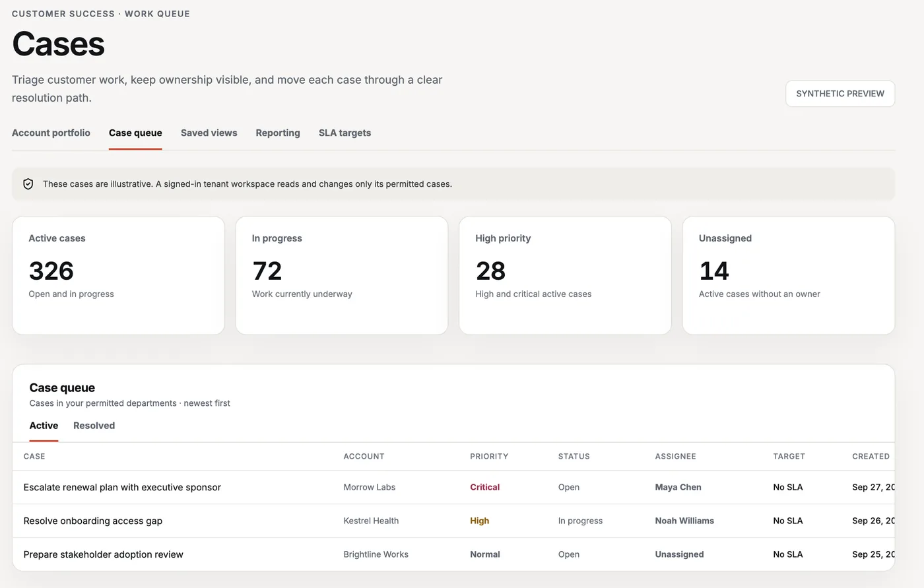
Task: Click the PRIORITY column header
Action: pyautogui.click(x=489, y=457)
